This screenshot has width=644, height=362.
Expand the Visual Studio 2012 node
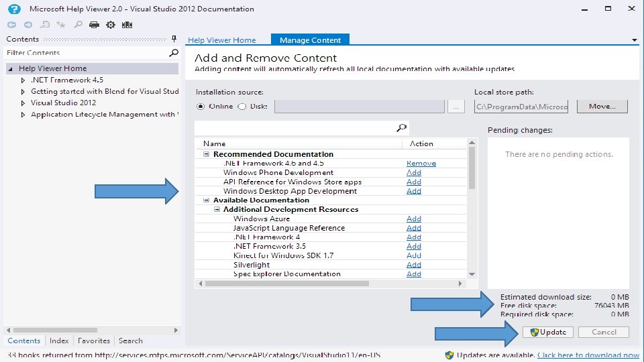click(x=23, y=103)
